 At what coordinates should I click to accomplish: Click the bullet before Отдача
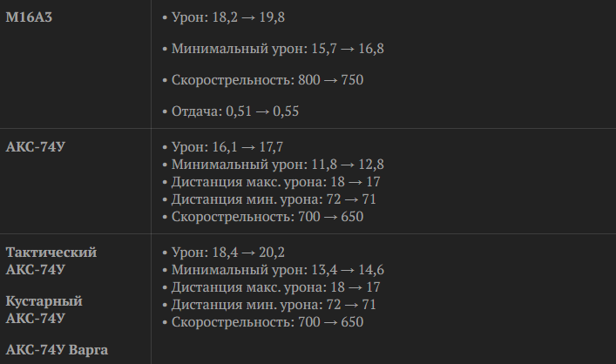[165, 112]
